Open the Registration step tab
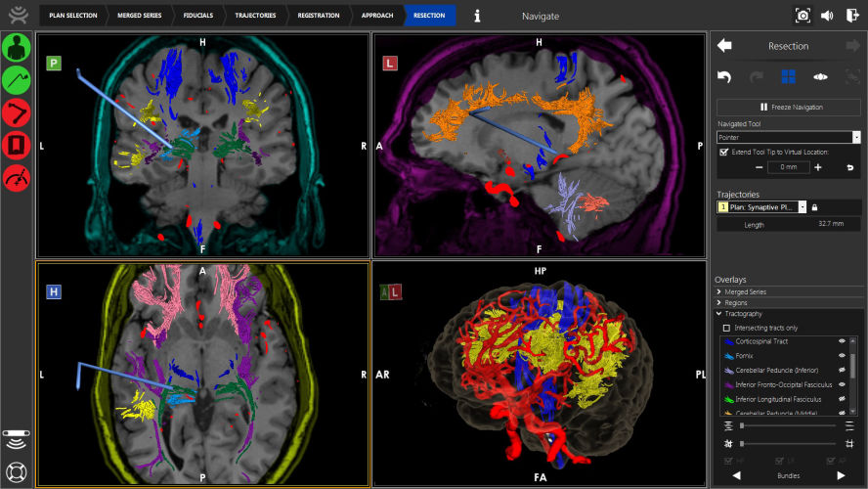Screen dimensions: 868x489 click(320, 16)
